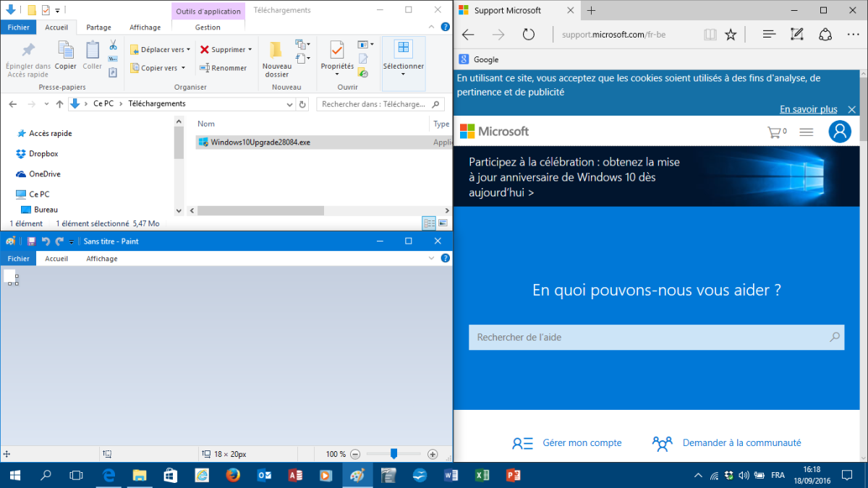
Task: Open the Microsoft account avatar icon
Action: tap(840, 132)
